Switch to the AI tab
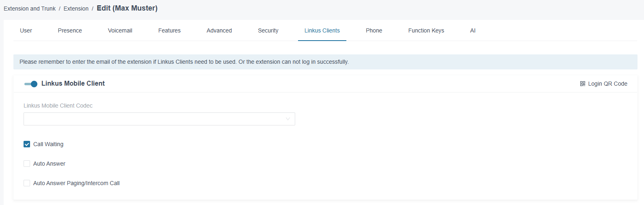The width and height of the screenshot is (644, 205). pos(473,30)
